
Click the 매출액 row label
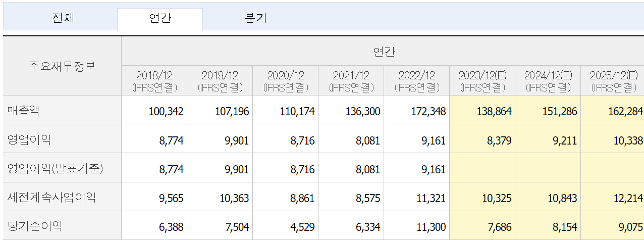[23, 111]
